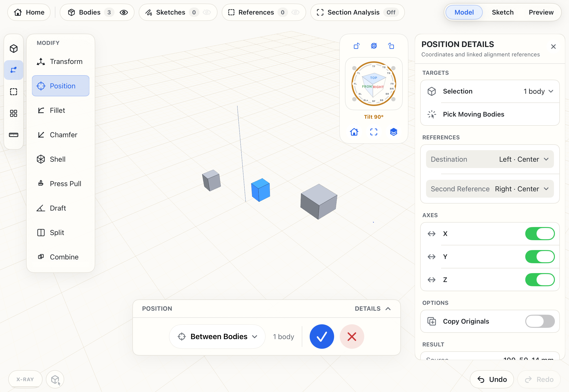Image resolution: width=569 pixels, height=392 pixels.
Task: Expand the Selection 1 body dropdown
Action: pyautogui.click(x=490, y=91)
